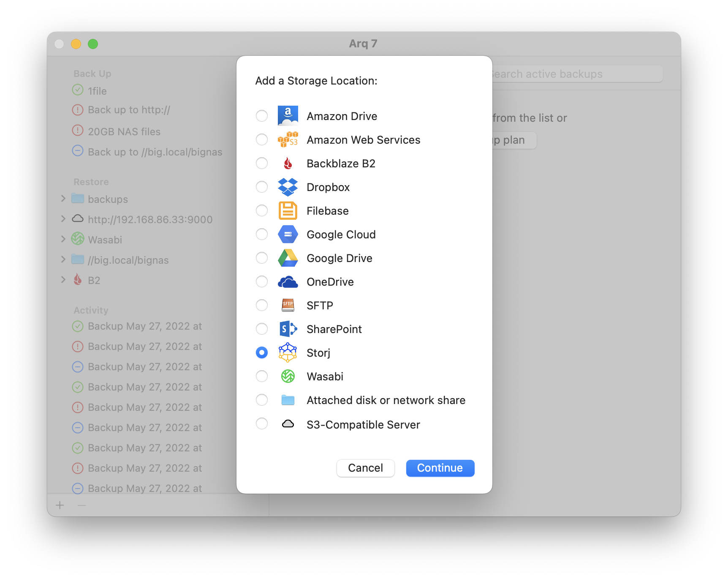Screen dimensions: 728x579
Task: Select the Wasabi radio button
Action: tap(262, 376)
